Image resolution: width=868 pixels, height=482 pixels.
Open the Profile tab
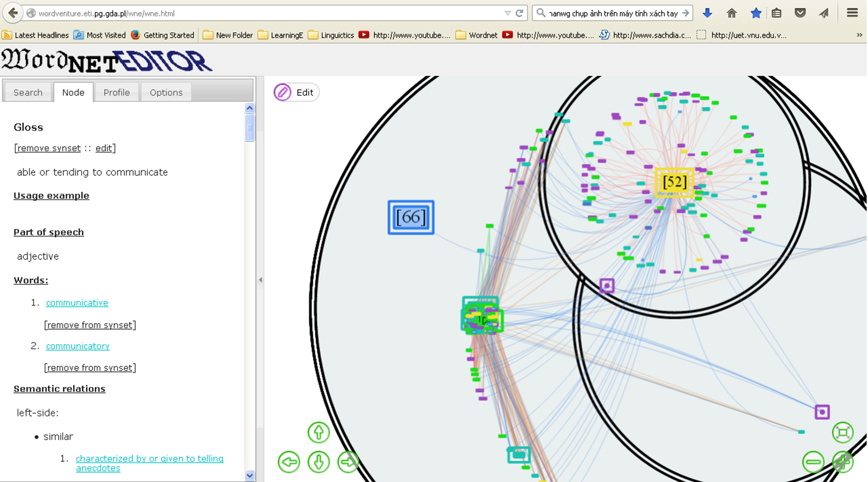117,92
